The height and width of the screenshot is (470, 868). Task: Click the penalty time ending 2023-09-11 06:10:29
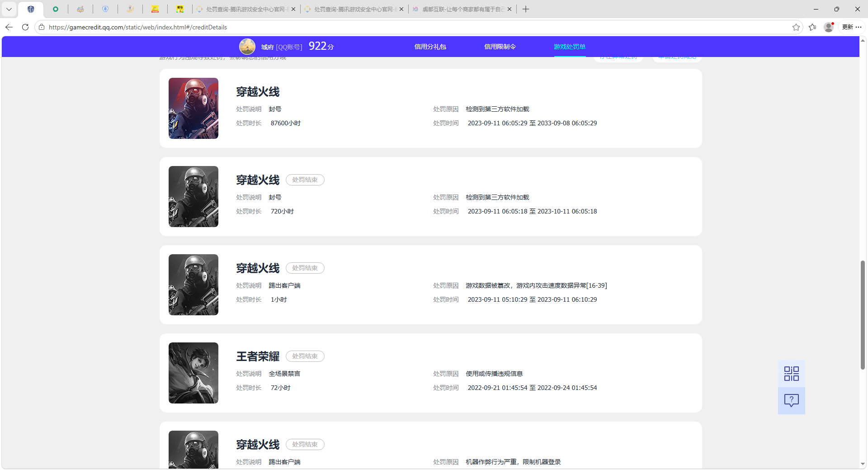(532, 299)
